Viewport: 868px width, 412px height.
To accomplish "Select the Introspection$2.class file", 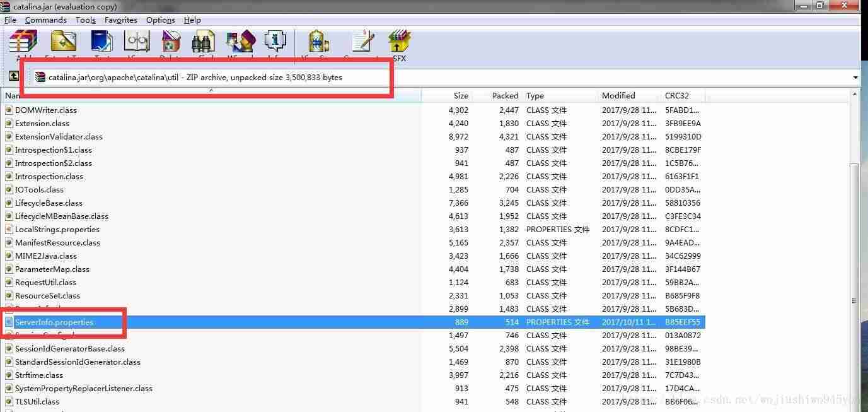I will 54,163.
